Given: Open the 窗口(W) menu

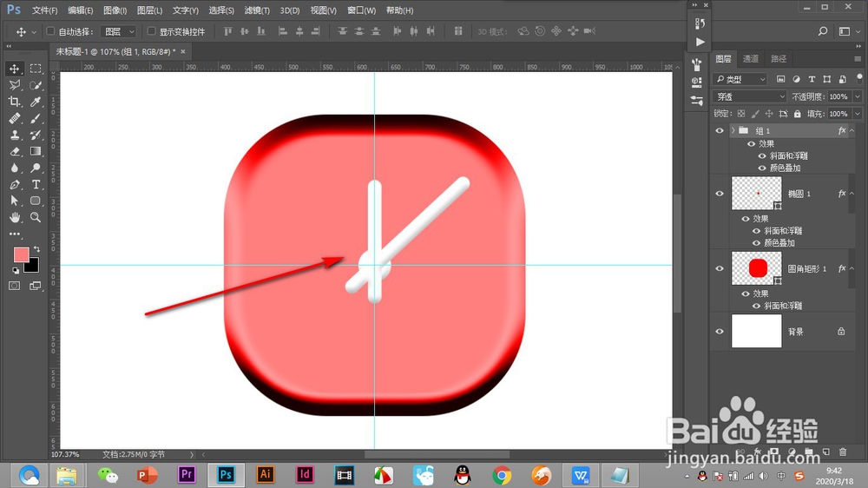Looking at the screenshot, I should pyautogui.click(x=361, y=10).
